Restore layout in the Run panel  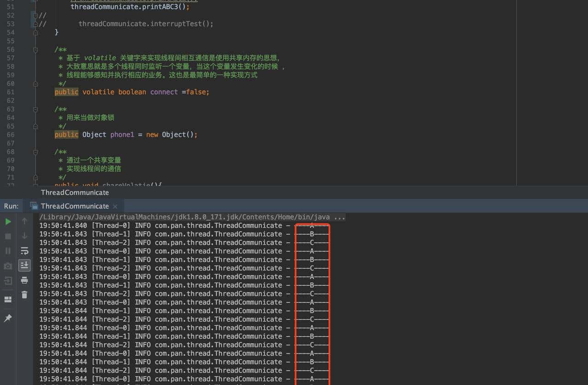click(8, 300)
